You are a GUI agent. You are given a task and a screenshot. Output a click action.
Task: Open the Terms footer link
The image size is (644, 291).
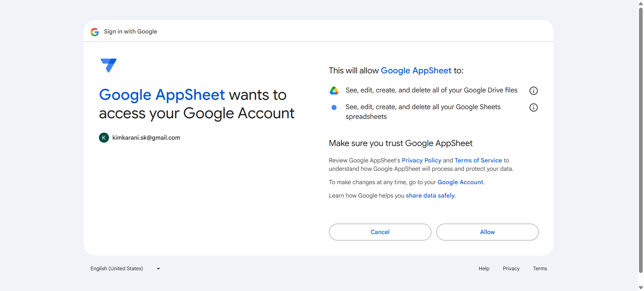click(540, 269)
